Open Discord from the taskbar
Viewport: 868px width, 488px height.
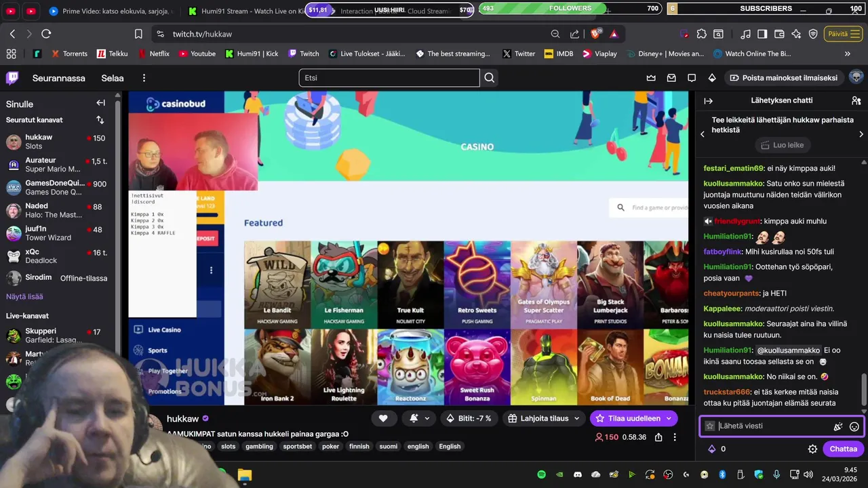578,474
